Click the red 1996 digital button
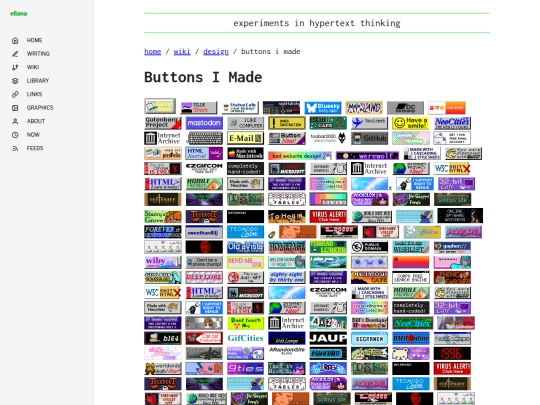Screen dimensions: 540x405 point(452,353)
